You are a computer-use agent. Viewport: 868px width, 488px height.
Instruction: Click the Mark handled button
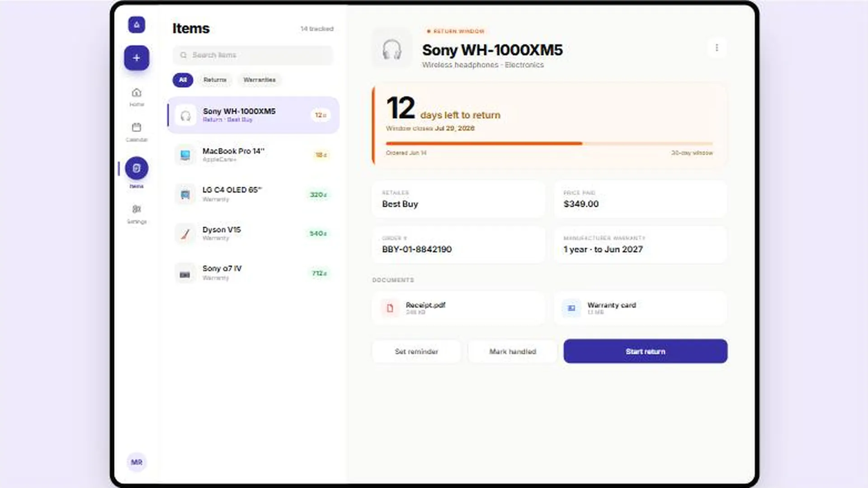click(513, 352)
